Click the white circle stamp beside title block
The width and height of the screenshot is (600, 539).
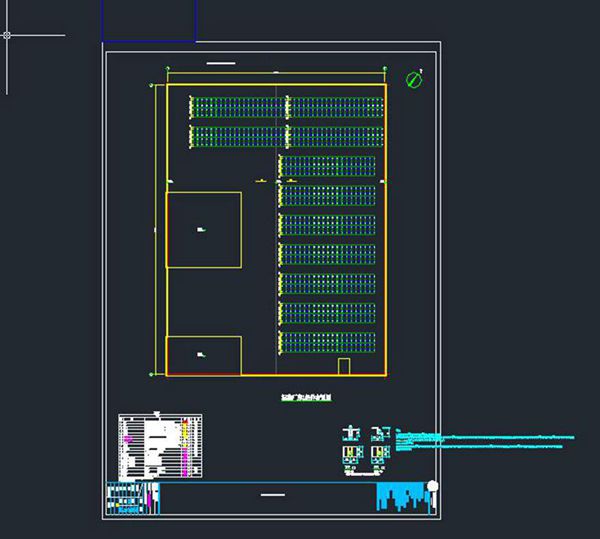coord(432,487)
